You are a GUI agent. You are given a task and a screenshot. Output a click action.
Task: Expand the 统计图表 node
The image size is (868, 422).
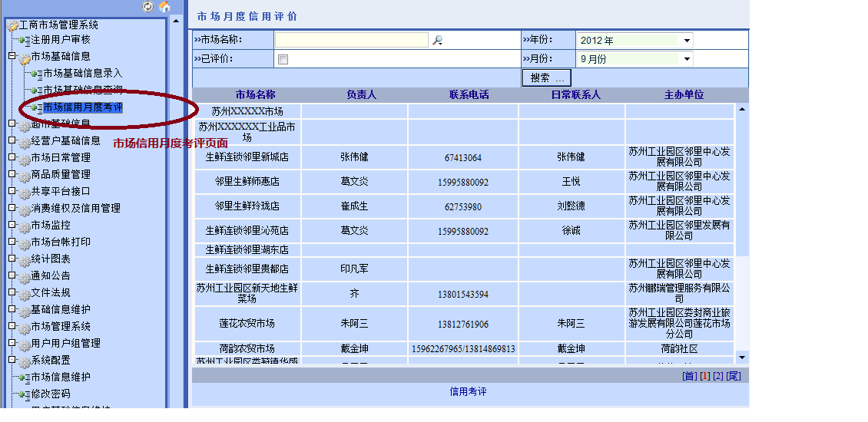coord(12,259)
